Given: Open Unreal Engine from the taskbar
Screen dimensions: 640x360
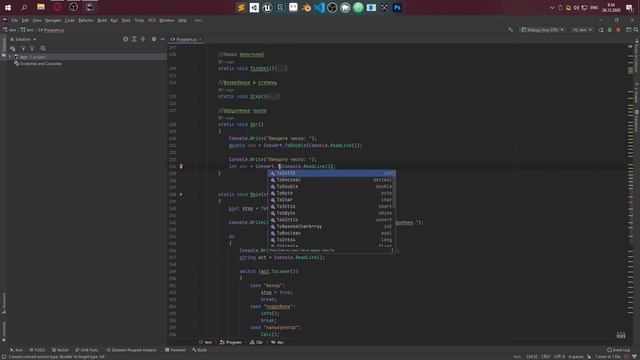Looking at the screenshot, I should pos(267,7).
